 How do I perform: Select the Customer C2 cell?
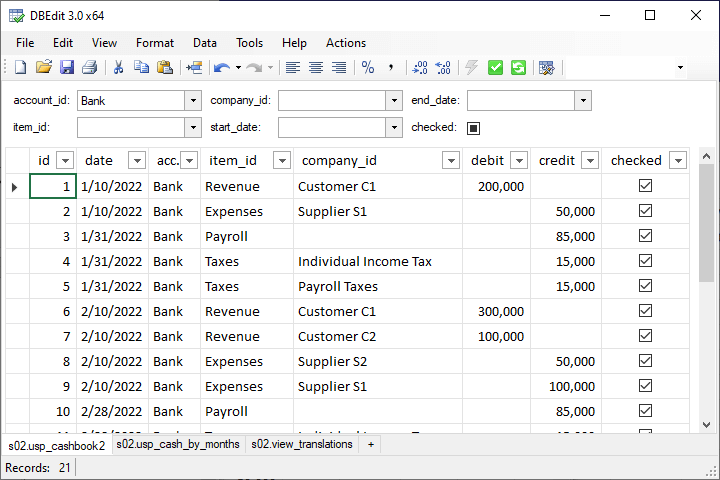(337, 336)
